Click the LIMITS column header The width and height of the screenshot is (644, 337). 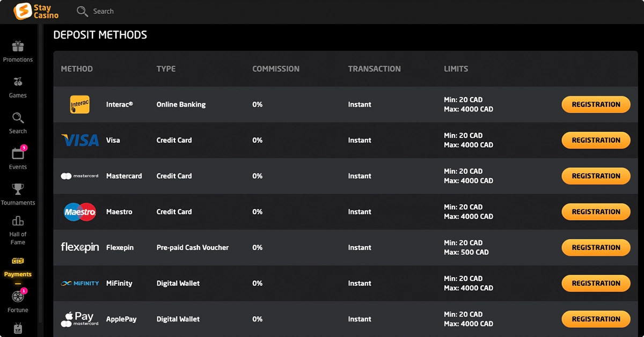[456, 69]
